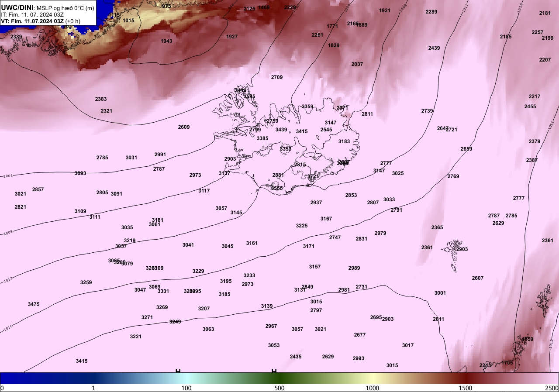Click the height value 3117
This screenshot has width=559, height=392.
click(204, 191)
